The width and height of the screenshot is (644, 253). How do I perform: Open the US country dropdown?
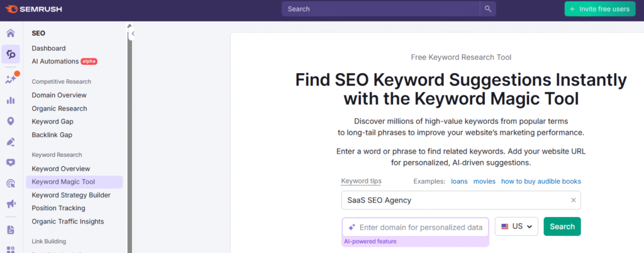516,227
